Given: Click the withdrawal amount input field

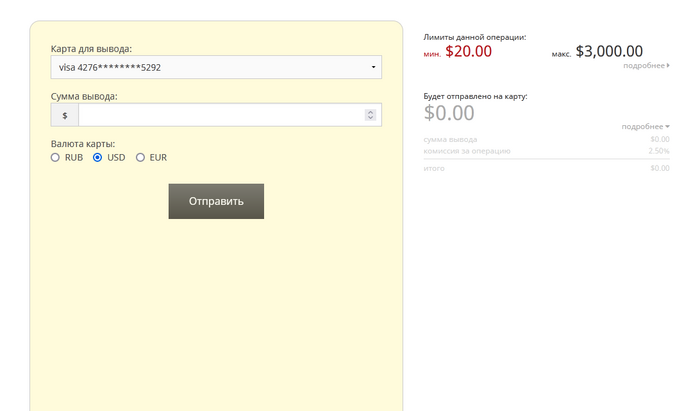Looking at the screenshot, I should tap(222, 115).
